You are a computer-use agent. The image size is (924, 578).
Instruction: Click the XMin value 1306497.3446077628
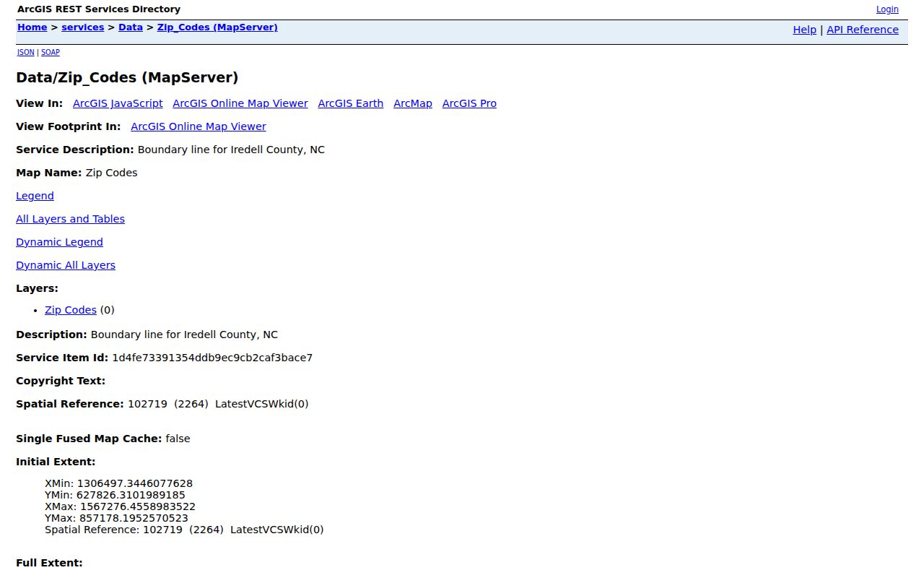point(135,483)
